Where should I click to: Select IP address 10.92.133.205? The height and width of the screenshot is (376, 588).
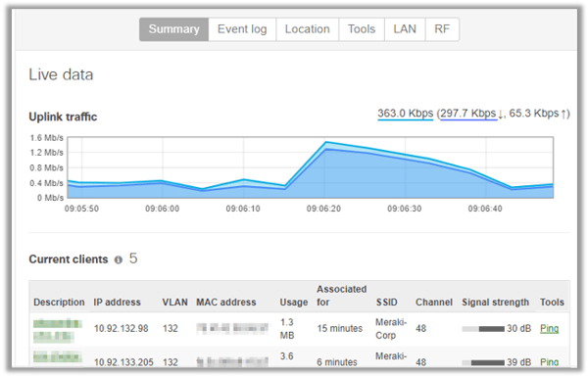tap(123, 362)
